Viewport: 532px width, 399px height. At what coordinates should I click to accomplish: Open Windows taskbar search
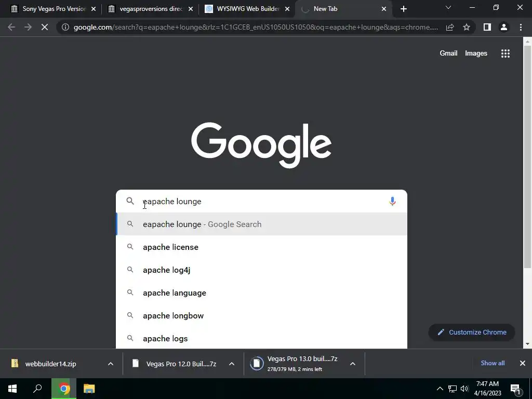tap(37, 389)
